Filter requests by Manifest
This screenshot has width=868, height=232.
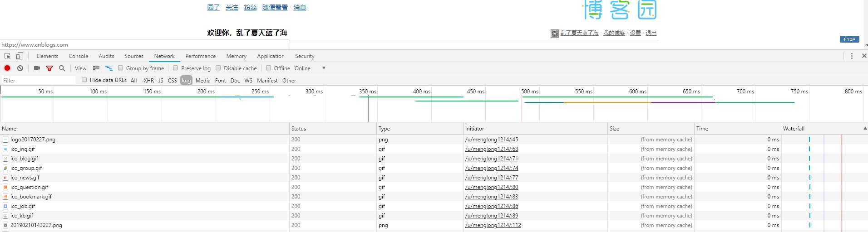pos(267,81)
